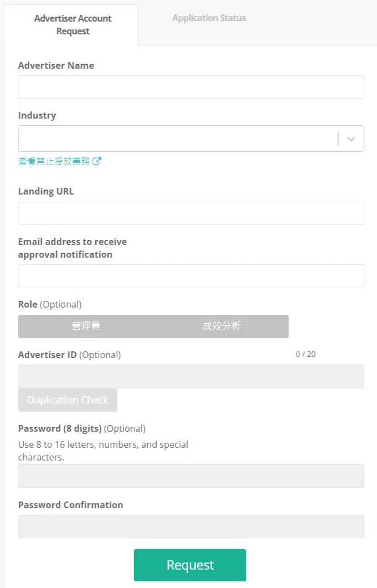Select the approval notification email field

click(x=191, y=276)
